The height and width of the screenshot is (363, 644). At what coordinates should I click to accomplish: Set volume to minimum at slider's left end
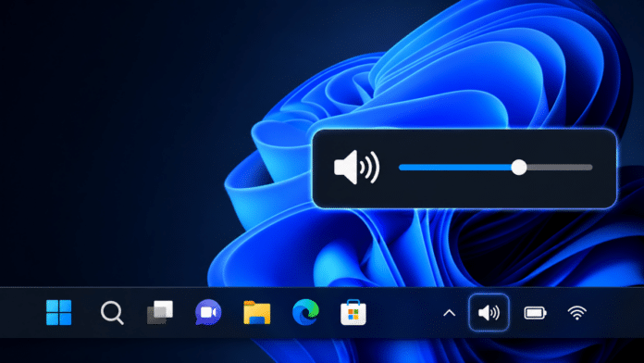401,168
